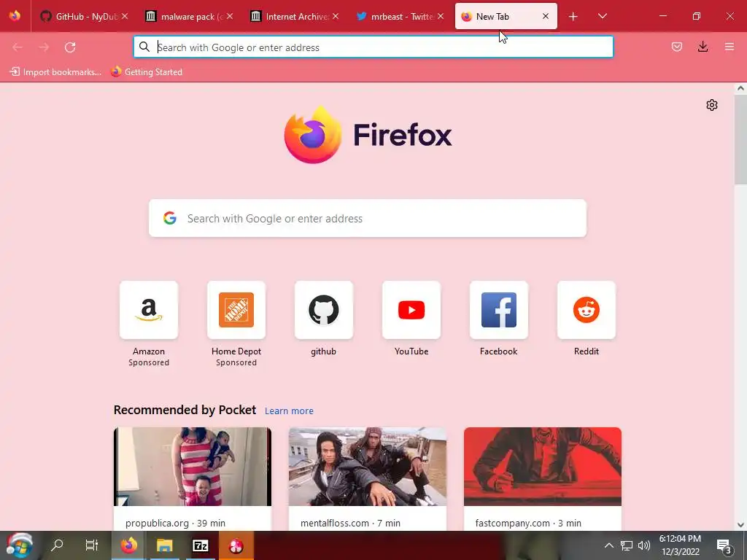Reload the current page
Viewport: 747px width, 560px height.
click(70, 47)
